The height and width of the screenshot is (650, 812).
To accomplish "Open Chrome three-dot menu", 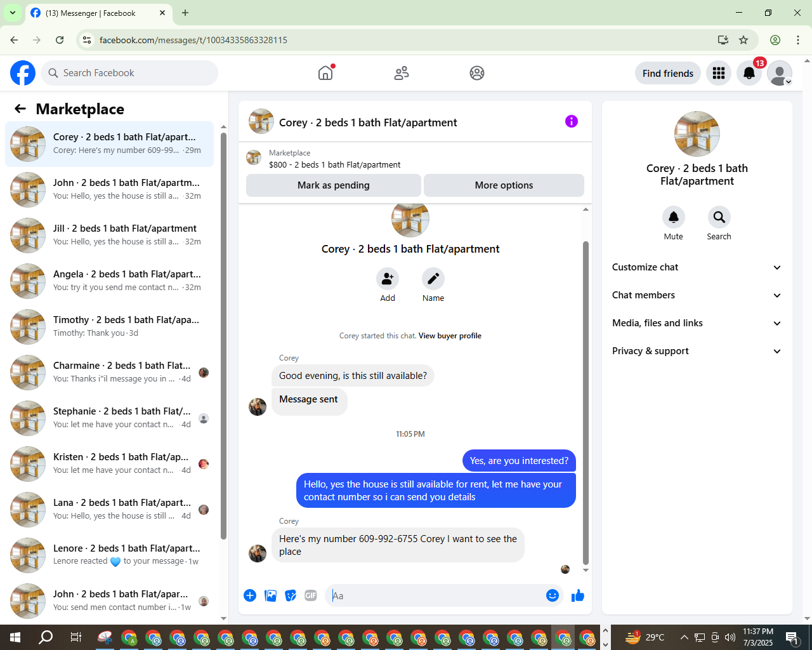I will (x=798, y=40).
